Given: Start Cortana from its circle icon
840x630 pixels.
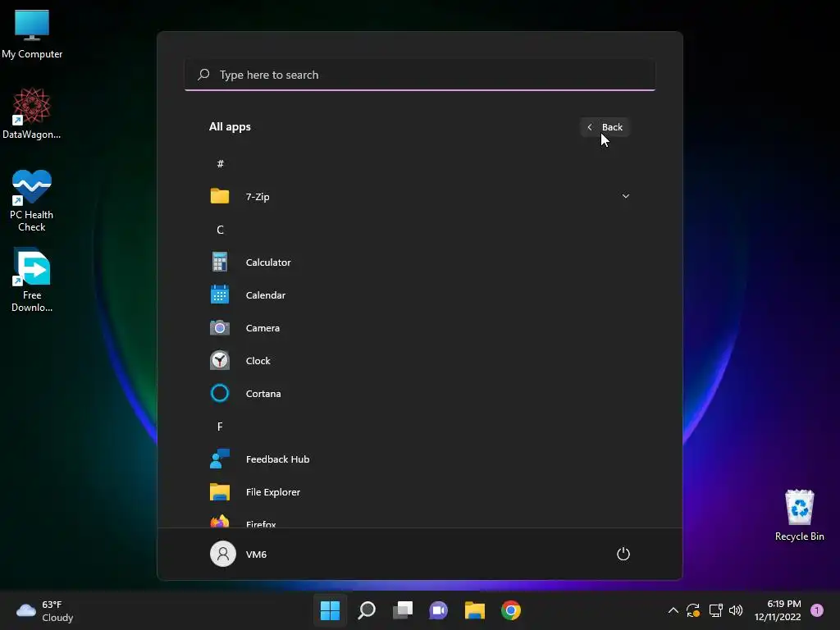Looking at the screenshot, I should point(220,393).
